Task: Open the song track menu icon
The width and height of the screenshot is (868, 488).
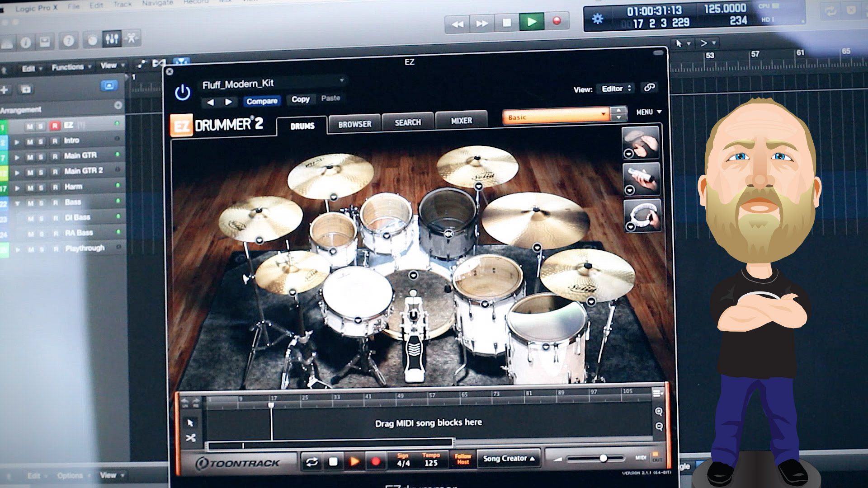Action: point(657,394)
